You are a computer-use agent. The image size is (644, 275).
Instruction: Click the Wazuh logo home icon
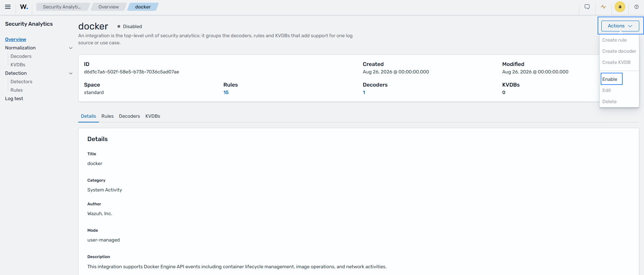click(x=24, y=7)
